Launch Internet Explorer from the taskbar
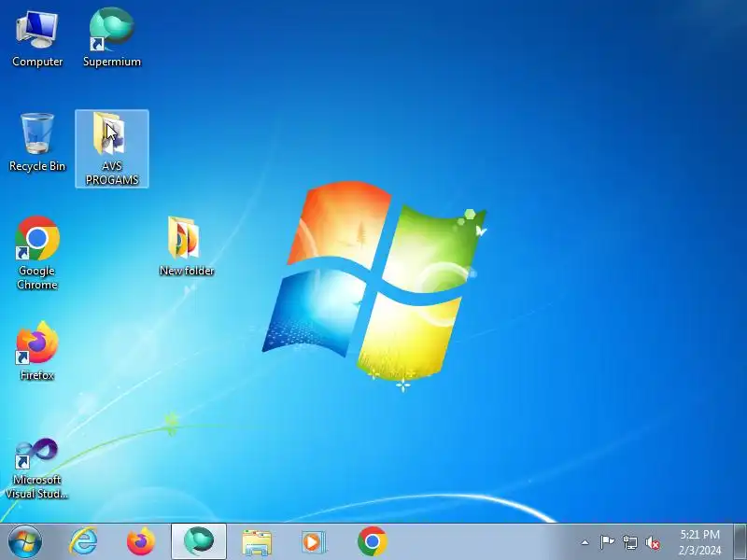The width and height of the screenshot is (747, 560). tap(84, 542)
